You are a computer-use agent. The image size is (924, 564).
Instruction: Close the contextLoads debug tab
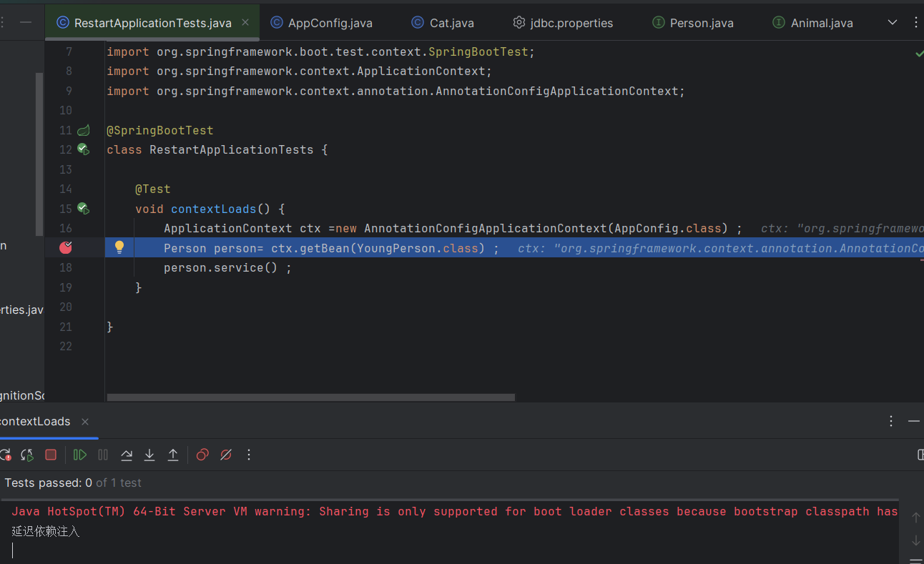point(85,422)
